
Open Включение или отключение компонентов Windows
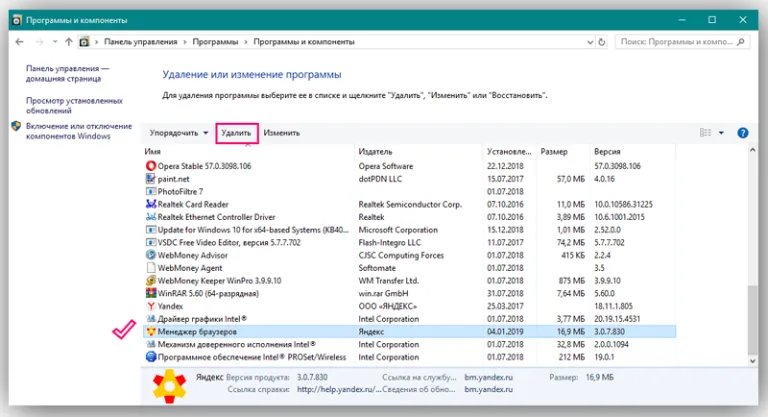click(x=79, y=131)
